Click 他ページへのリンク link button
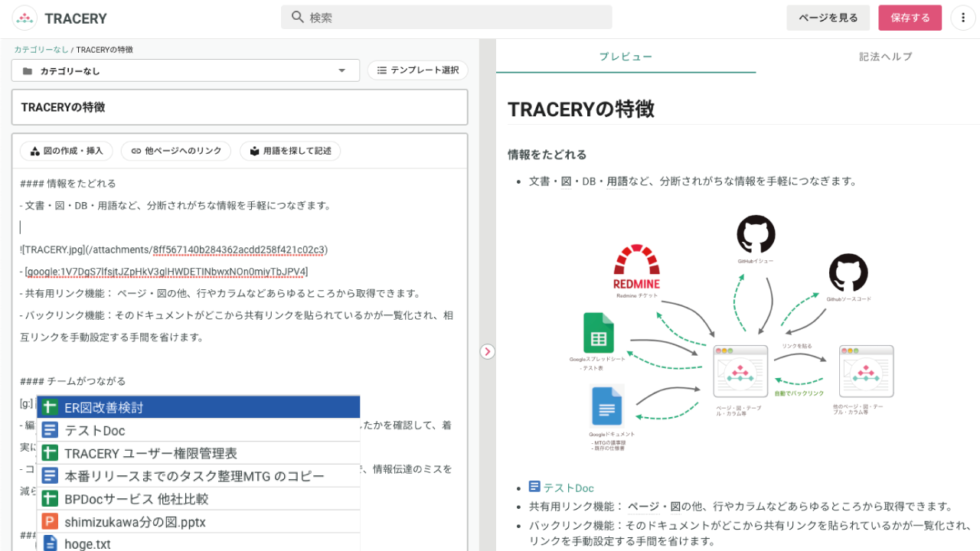Screen dimensions: 980x551 [x=176, y=152]
